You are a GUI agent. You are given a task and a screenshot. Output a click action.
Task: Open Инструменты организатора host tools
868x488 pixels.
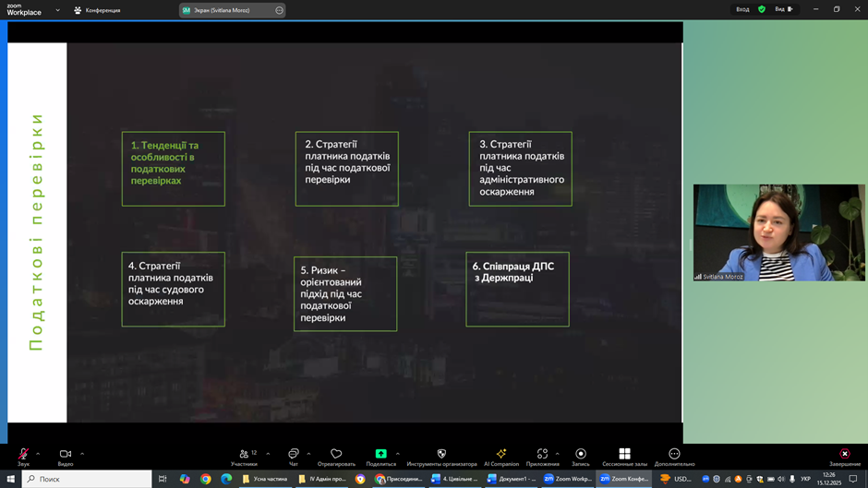tap(441, 455)
